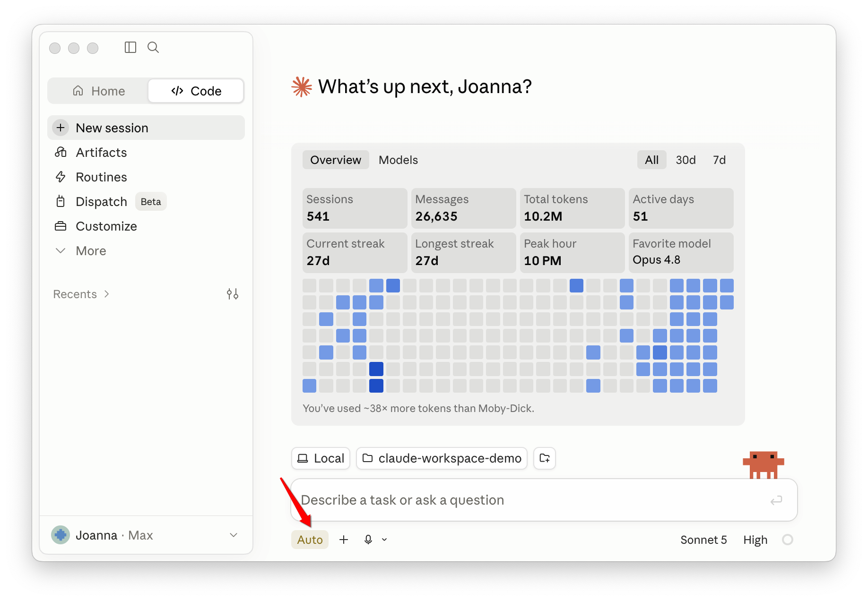
Task: Filter stats to the 30d range
Action: click(x=686, y=160)
